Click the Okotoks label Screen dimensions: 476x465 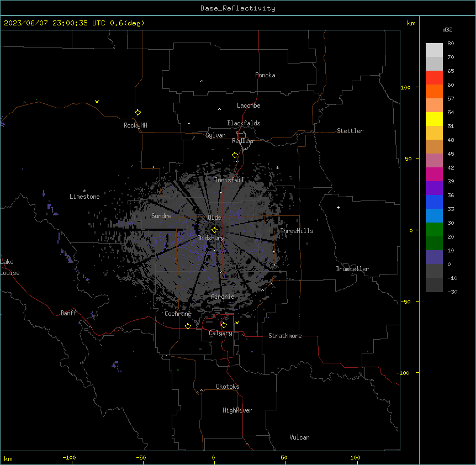click(x=228, y=387)
